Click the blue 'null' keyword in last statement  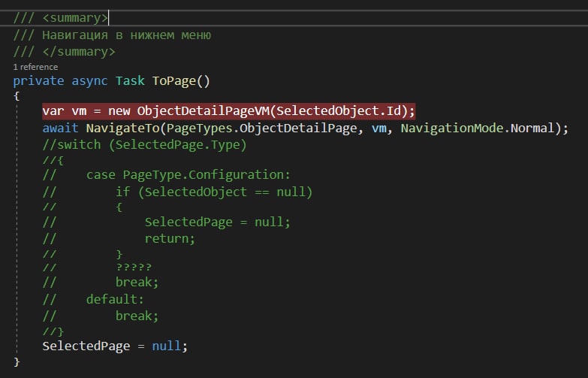click(167, 346)
